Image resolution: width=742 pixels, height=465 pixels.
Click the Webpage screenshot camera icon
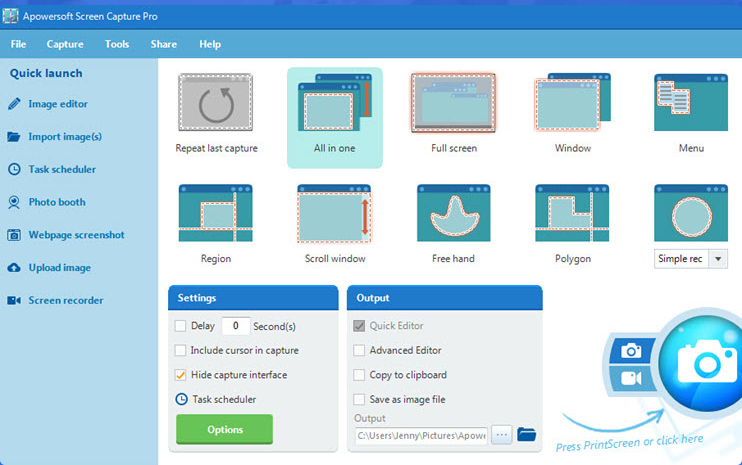point(14,235)
